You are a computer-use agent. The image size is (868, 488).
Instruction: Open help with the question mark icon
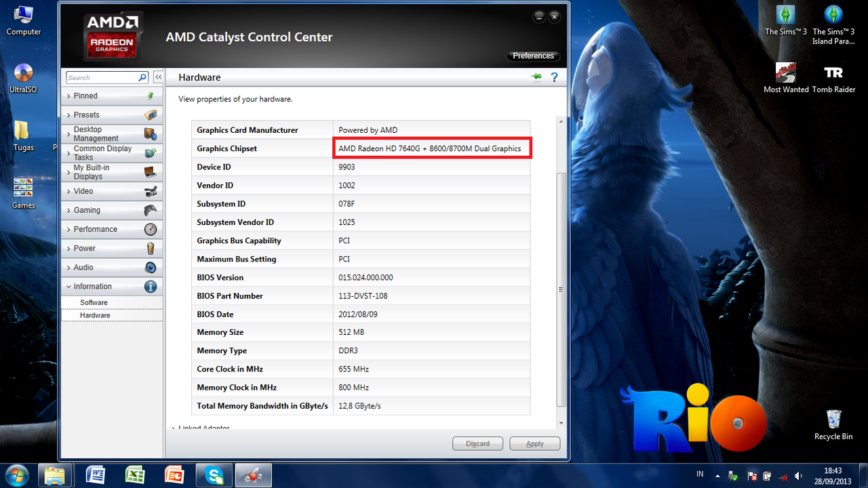click(x=554, y=77)
